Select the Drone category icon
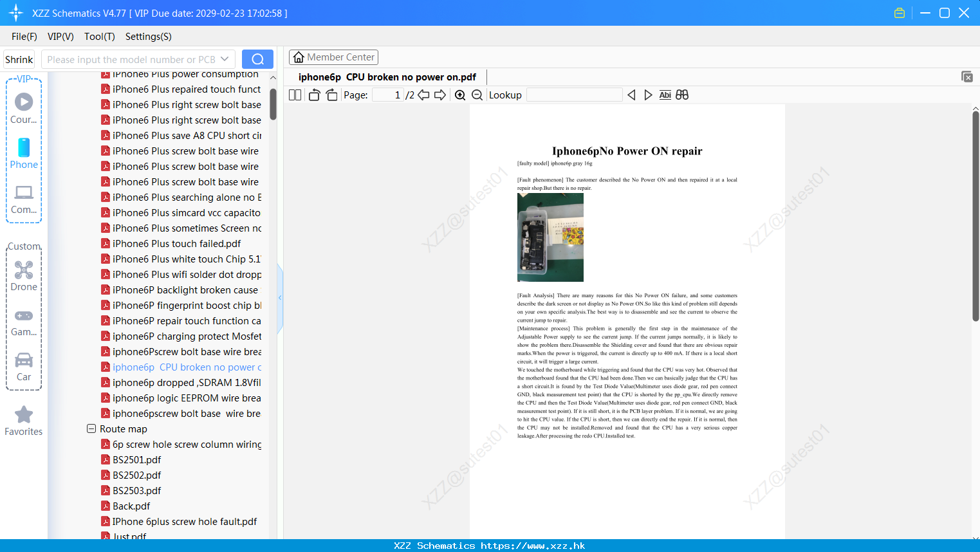Image resolution: width=980 pixels, height=552 pixels. click(x=24, y=276)
